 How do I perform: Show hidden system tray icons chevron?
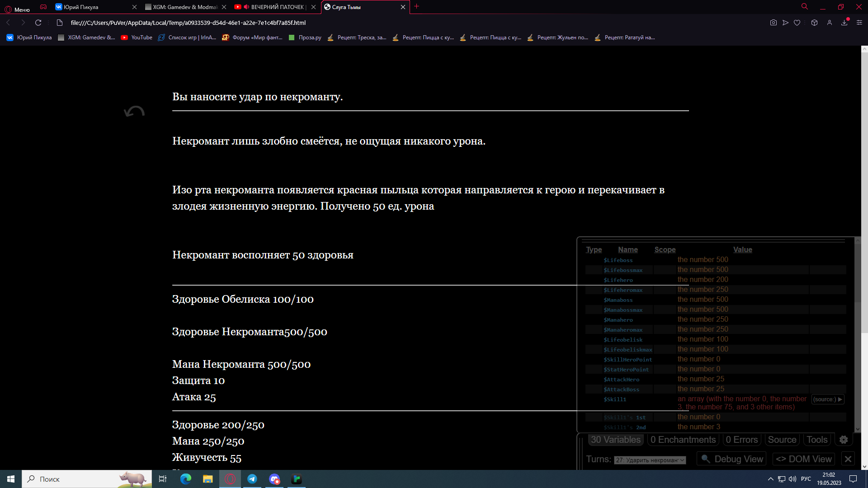770,479
